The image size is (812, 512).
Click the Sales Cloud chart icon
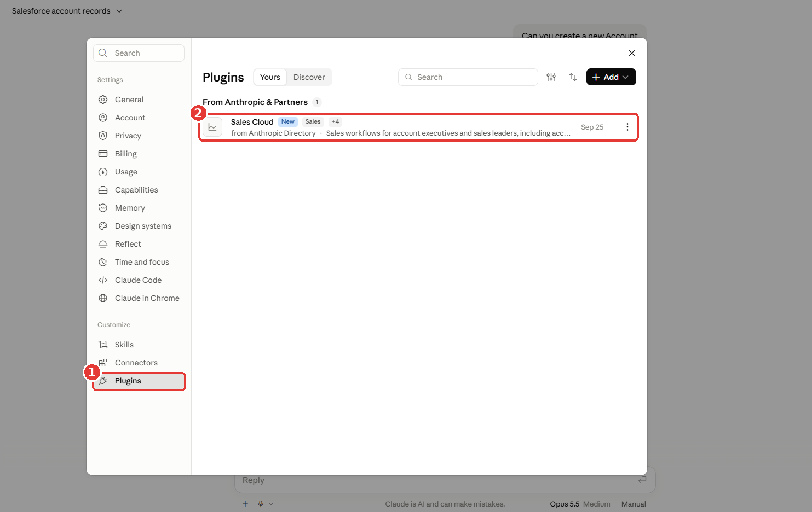pos(212,127)
